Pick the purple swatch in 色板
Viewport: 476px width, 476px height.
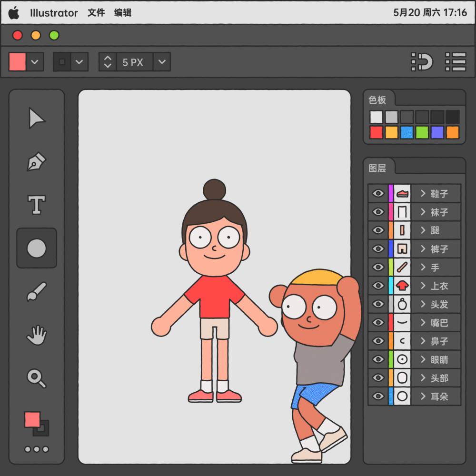click(x=437, y=132)
